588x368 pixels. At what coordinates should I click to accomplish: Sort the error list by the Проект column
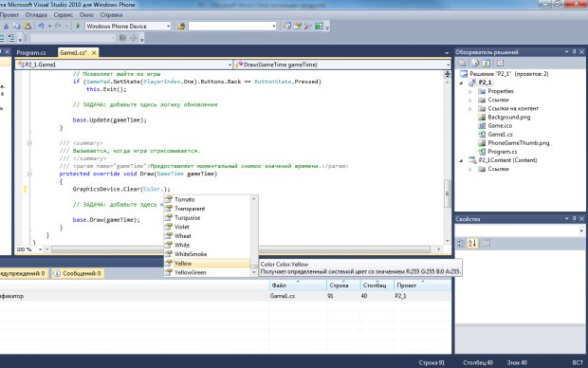pos(423,285)
